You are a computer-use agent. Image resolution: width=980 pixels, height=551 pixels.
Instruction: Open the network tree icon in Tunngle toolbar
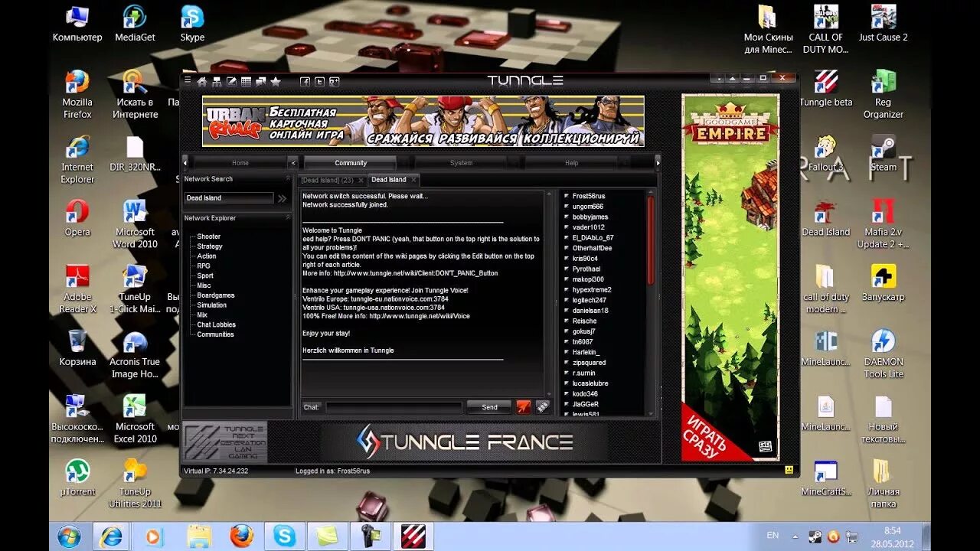coord(217,81)
